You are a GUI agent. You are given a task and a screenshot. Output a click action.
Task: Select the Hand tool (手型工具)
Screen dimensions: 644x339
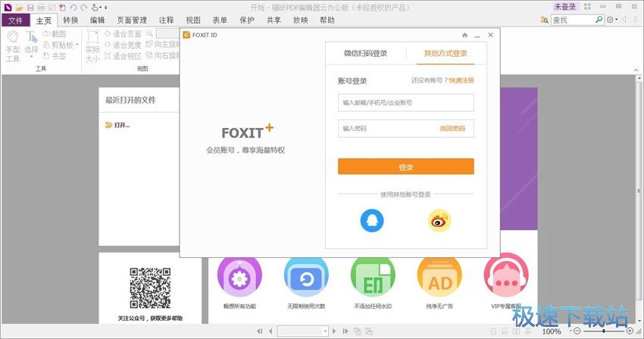pyautogui.click(x=13, y=46)
